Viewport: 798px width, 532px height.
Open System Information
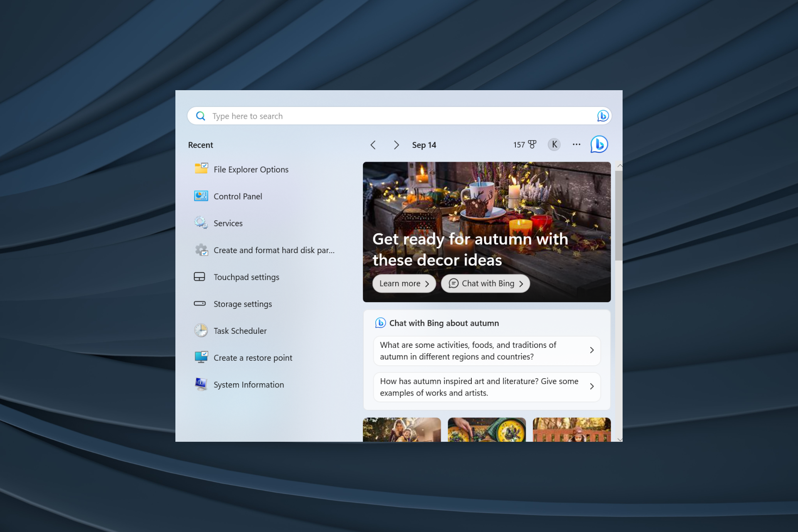point(249,384)
